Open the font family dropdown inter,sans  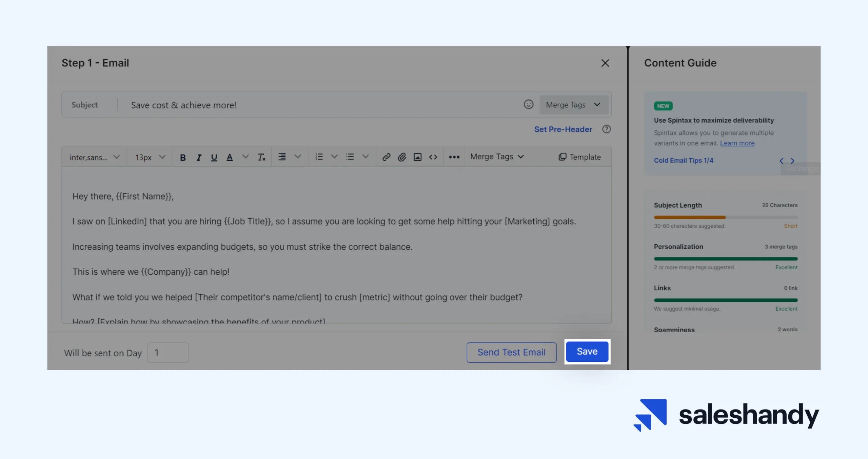pyautogui.click(x=95, y=157)
